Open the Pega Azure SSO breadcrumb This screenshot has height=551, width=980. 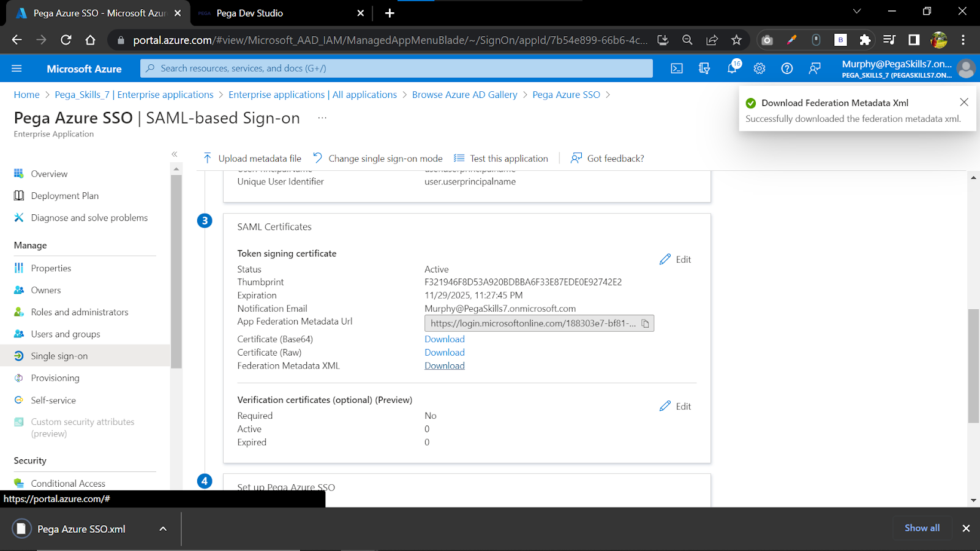pos(566,95)
